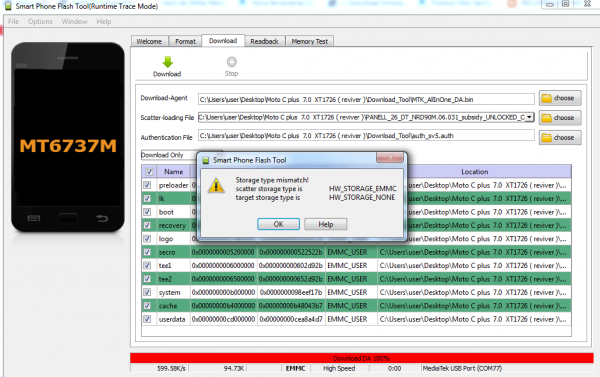Choose folder icon for Scatter-loading File

pyautogui.click(x=547, y=118)
